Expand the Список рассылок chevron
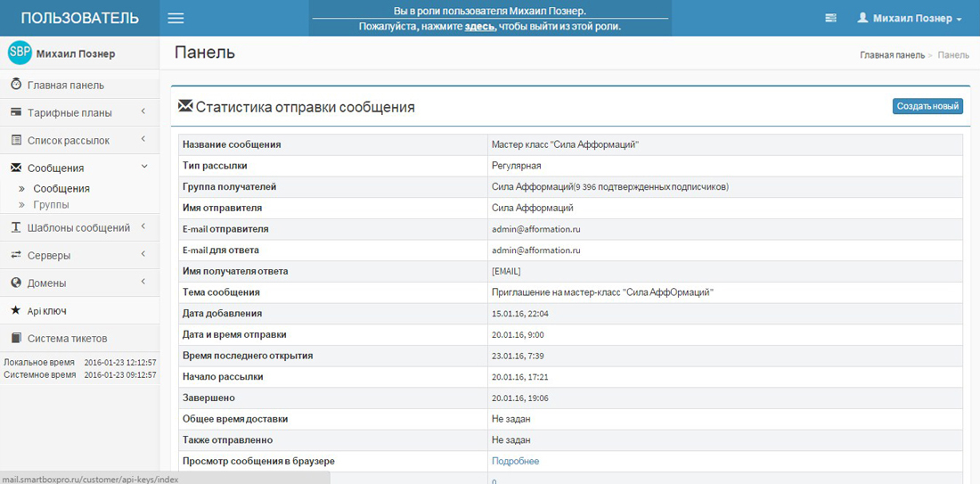980x484 pixels. [x=143, y=139]
